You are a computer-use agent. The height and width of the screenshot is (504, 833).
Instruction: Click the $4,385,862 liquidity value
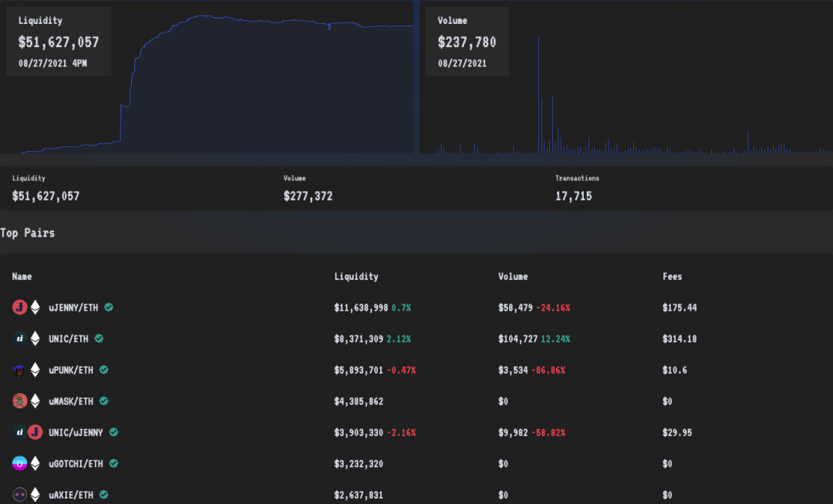(359, 402)
